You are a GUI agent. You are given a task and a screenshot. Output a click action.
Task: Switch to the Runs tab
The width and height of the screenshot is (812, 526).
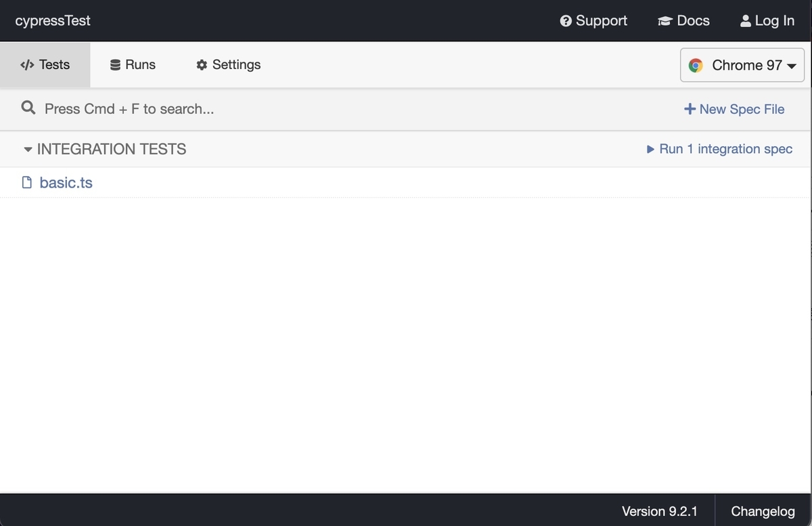133,65
